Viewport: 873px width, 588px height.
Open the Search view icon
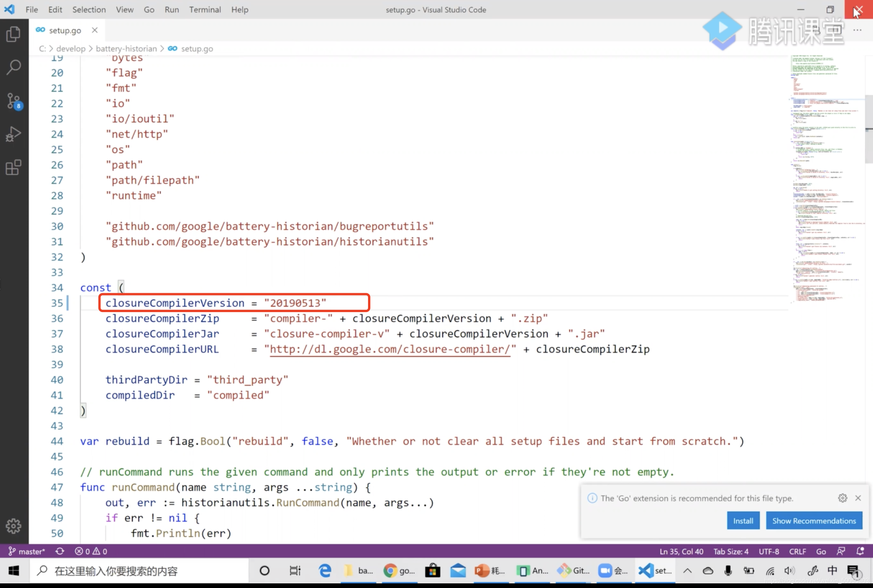tap(13, 67)
